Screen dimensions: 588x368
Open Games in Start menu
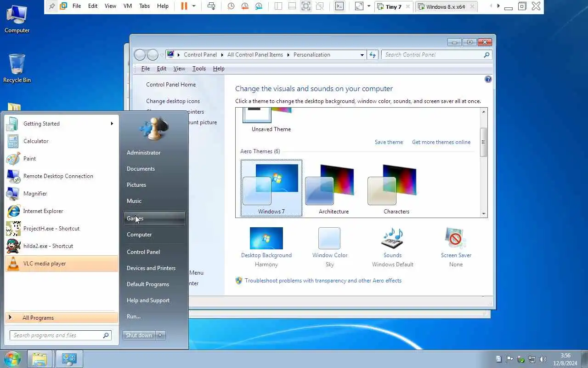click(x=154, y=218)
